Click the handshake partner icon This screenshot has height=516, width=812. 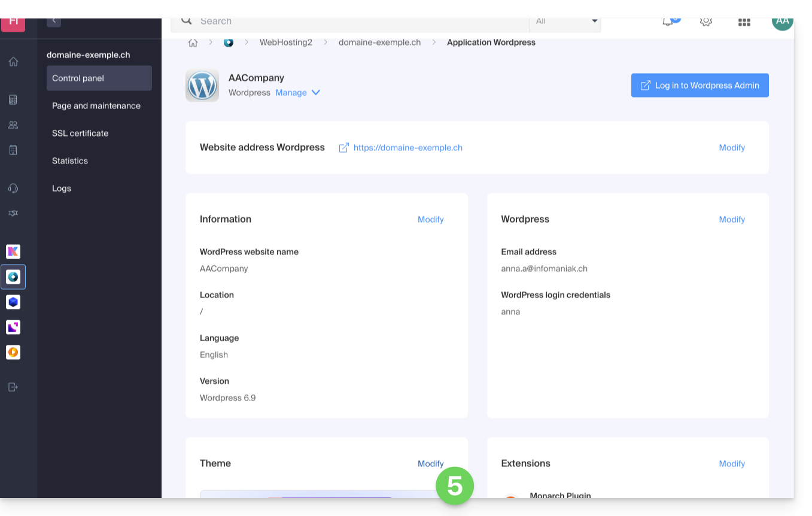[13, 213]
